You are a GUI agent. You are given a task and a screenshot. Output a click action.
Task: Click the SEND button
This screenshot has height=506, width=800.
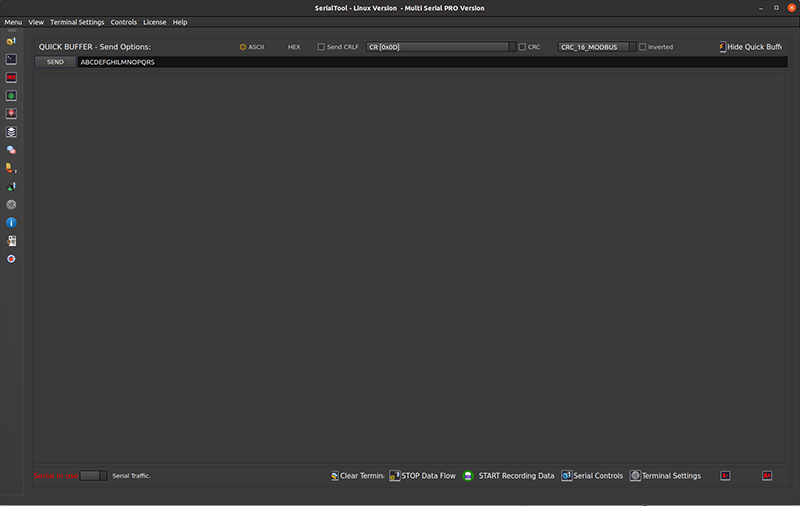55,62
